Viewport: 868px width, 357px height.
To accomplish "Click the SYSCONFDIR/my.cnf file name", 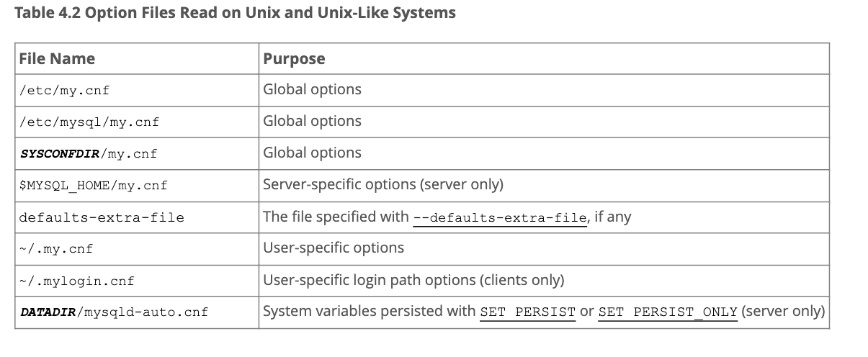I will [x=88, y=154].
